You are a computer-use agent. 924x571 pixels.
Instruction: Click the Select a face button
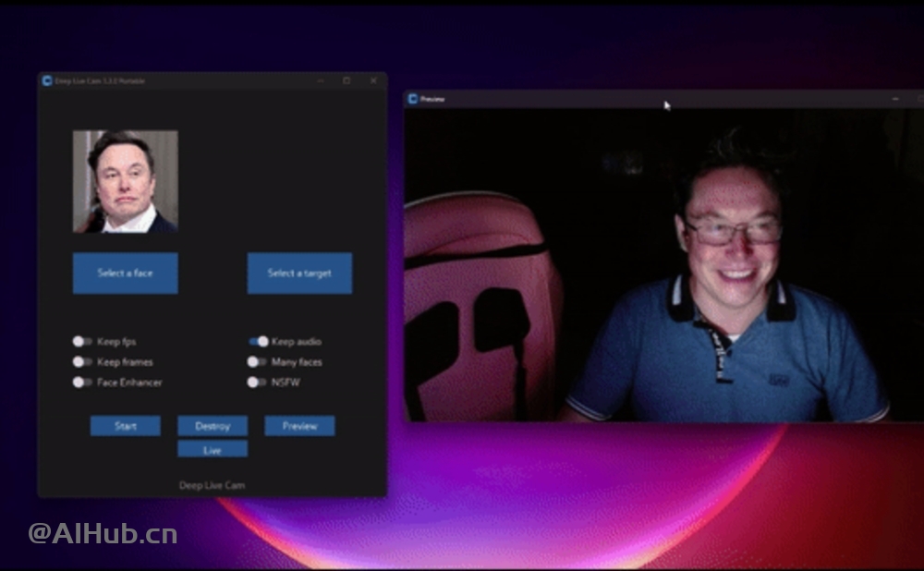pyautogui.click(x=126, y=273)
